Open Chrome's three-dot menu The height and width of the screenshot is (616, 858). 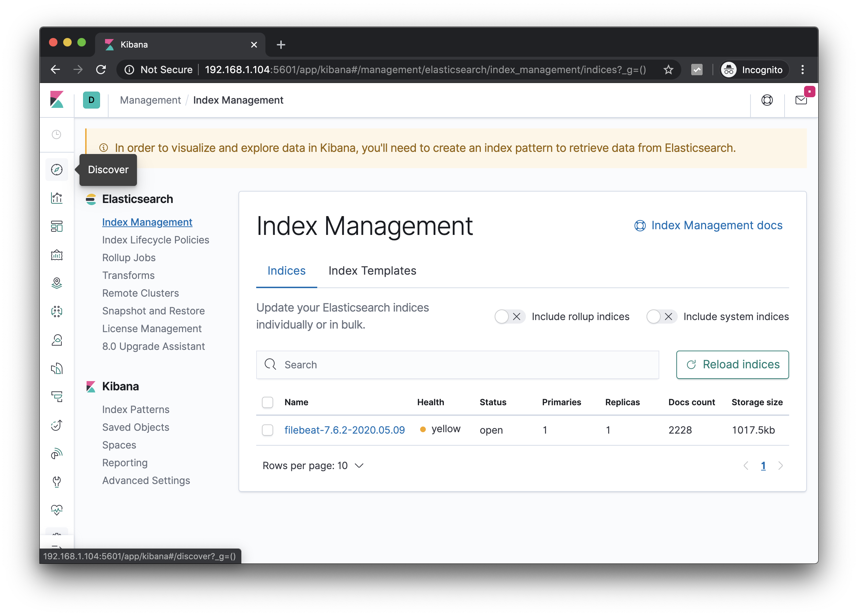pyautogui.click(x=802, y=70)
